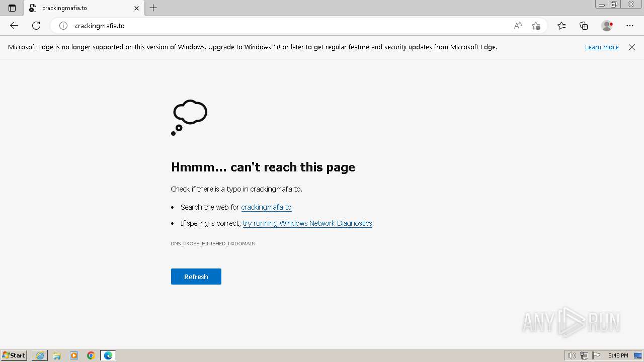Open the tab actions menu icon
Viewport: 644px width, 362px height.
[12, 8]
